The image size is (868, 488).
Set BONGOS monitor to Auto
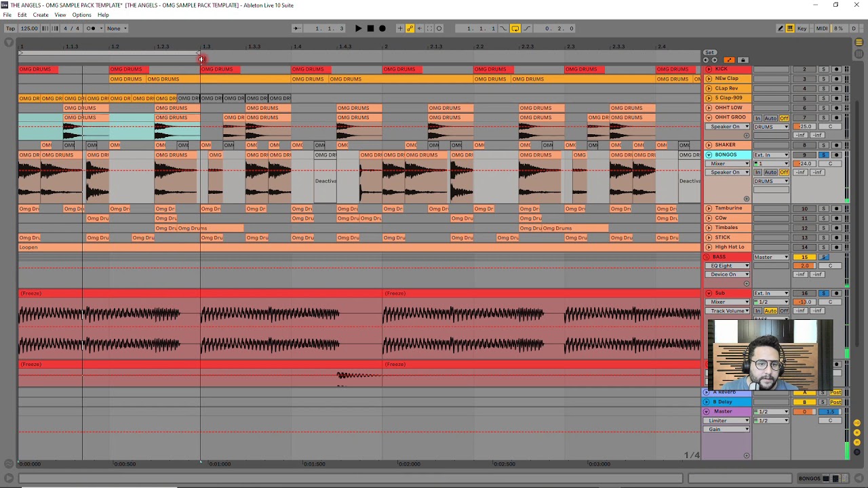(771, 172)
